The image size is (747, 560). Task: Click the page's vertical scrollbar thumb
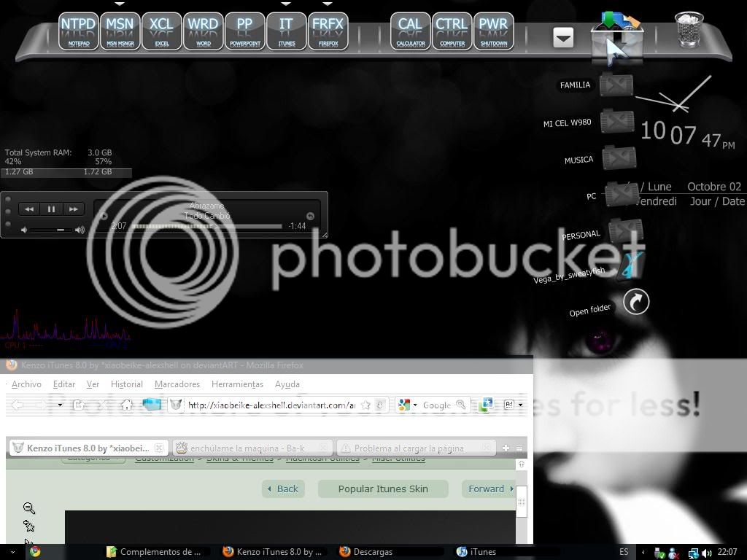522,502
